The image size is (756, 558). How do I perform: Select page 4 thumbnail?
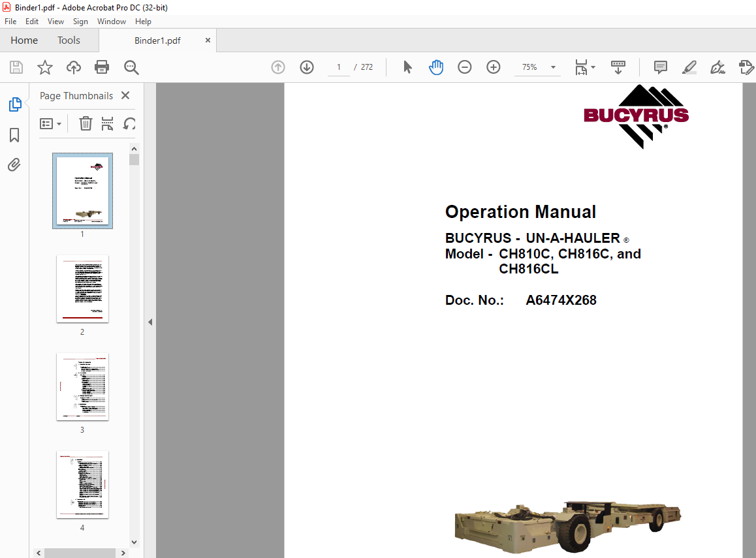point(82,485)
